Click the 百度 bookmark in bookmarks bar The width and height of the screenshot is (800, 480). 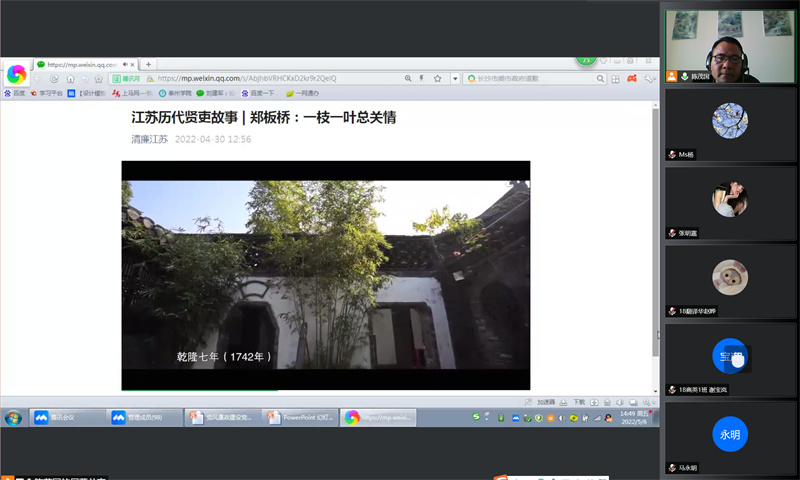(x=14, y=93)
